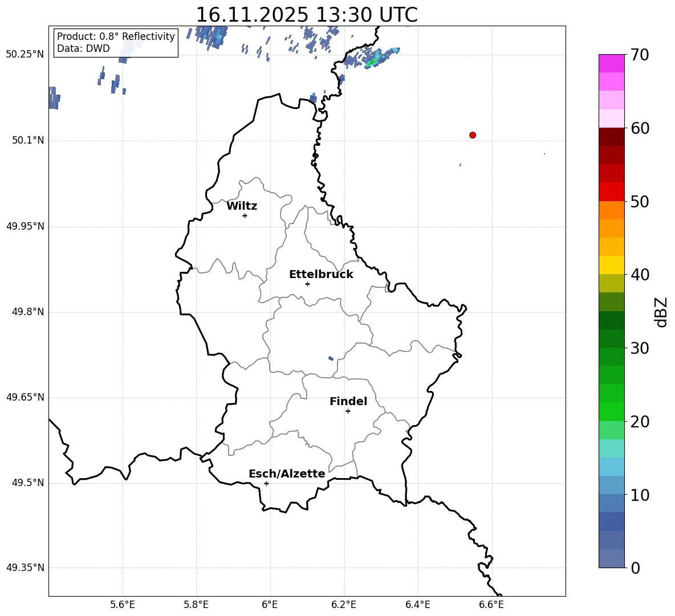Click the red dot radar marker
Image resolution: width=675 pixels, height=616 pixels.
pos(473,135)
